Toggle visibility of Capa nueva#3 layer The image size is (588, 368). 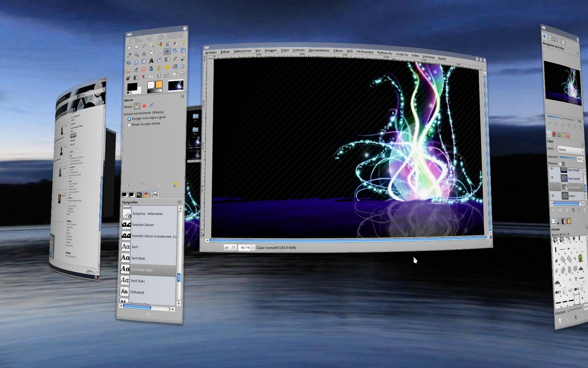point(552,187)
